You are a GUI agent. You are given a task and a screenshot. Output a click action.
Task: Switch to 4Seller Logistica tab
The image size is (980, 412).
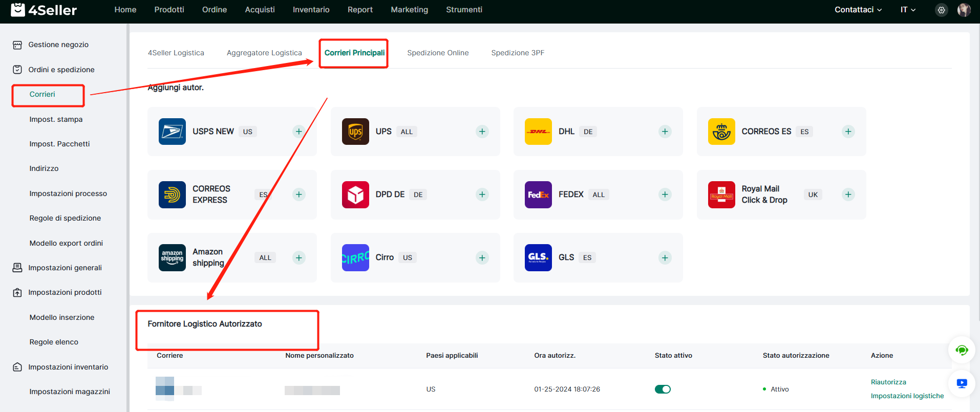176,53
